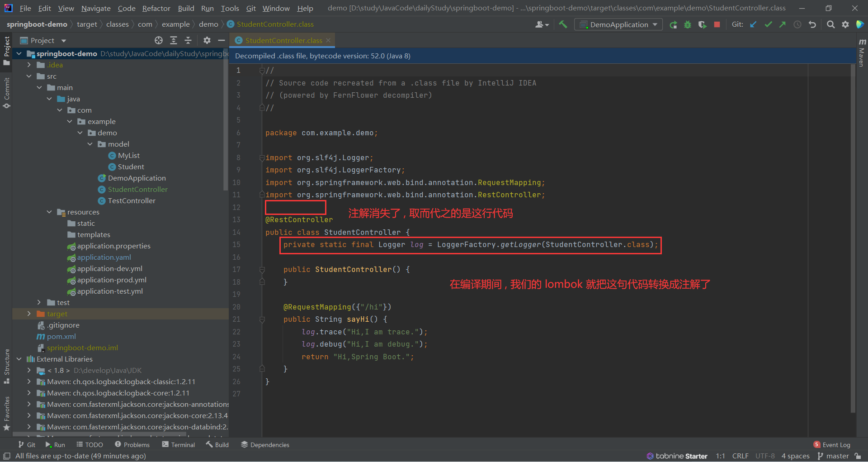Image resolution: width=868 pixels, height=462 pixels.
Task: Open the JetBrains toolbox icon at top right
Action: [x=860, y=24]
